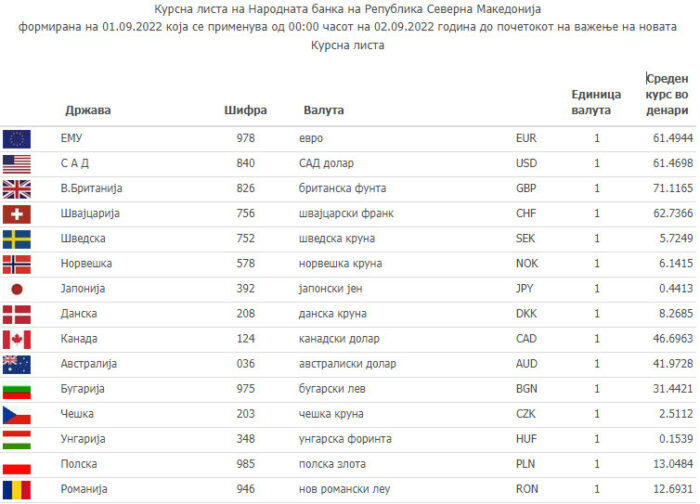Click the United Kingdom flag icon
The width and height of the screenshot is (700, 504).
click(17, 188)
